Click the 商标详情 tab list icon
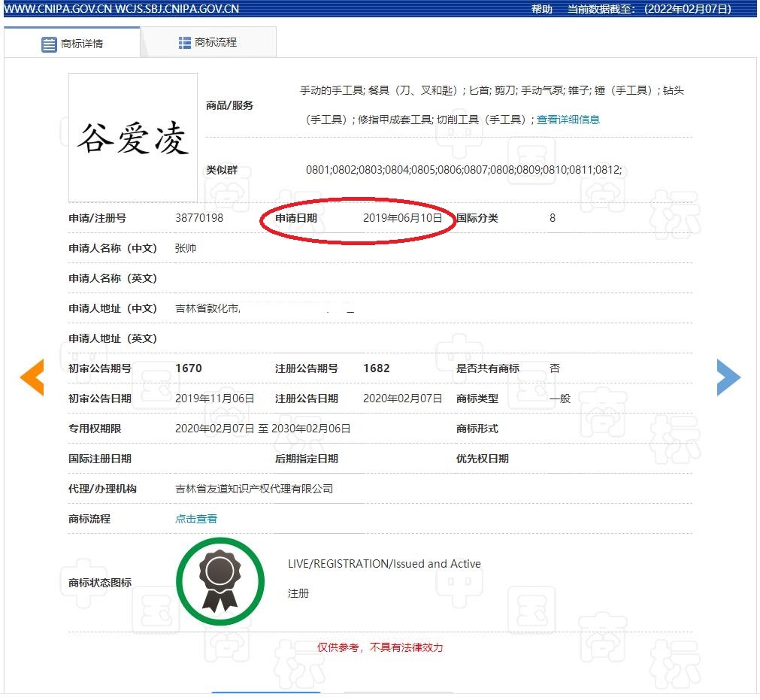The height and width of the screenshot is (700, 760). coord(49,44)
